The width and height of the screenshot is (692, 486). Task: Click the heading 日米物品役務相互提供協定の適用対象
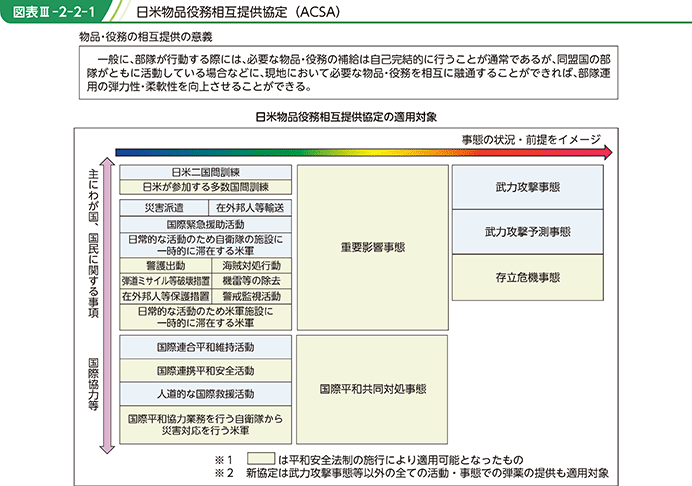coord(346,117)
